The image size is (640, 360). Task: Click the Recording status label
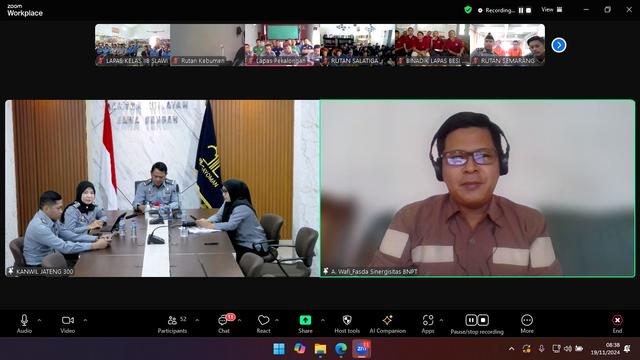point(500,10)
